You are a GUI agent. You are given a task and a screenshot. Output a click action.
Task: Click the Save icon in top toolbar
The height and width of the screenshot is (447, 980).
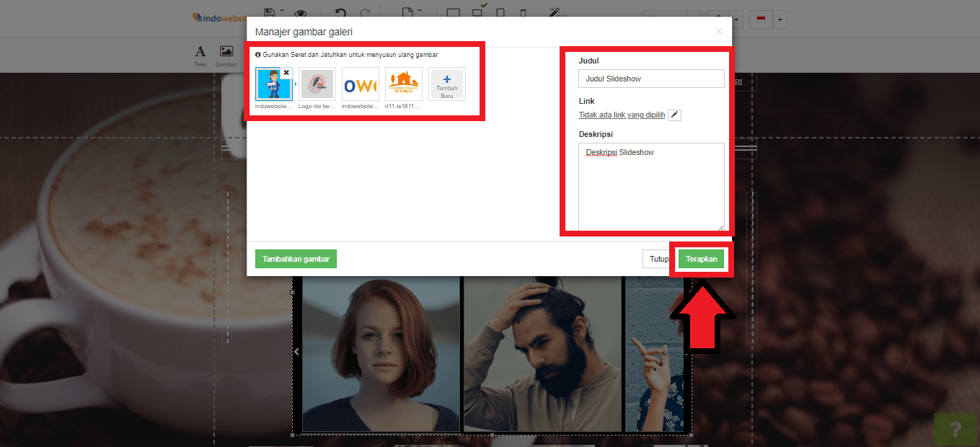[x=270, y=12]
